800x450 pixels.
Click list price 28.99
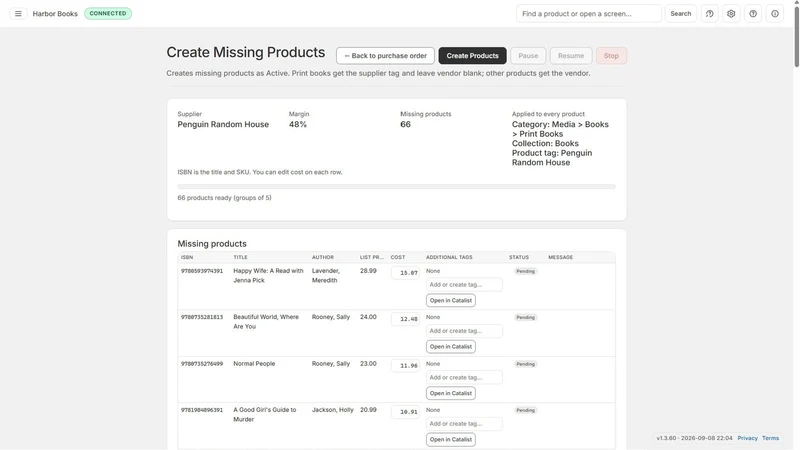pyautogui.click(x=368, y=271)
